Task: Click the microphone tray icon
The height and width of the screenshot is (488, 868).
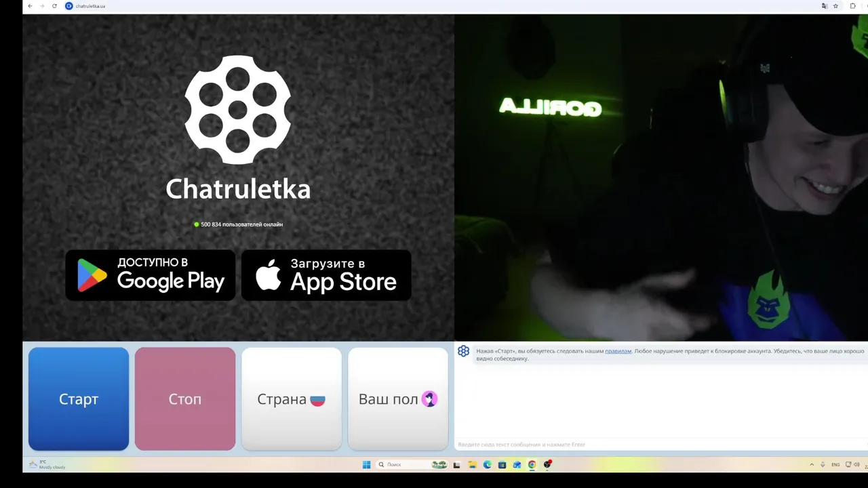Action: [x=823, y=464]
